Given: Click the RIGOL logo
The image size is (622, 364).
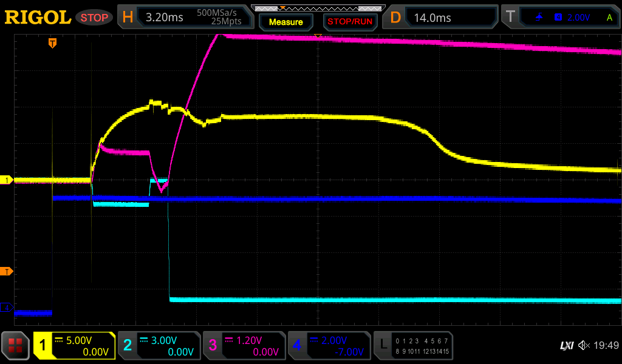Looking at the screenshot, I should 38,18.
